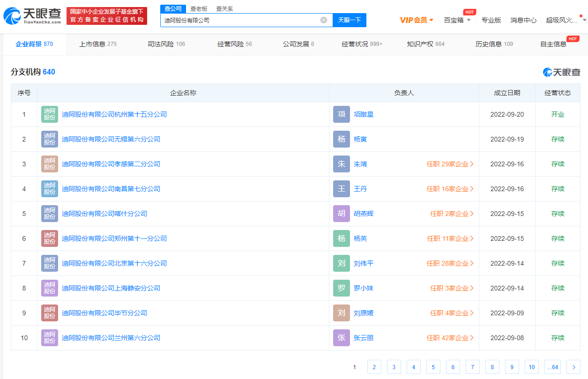Screen dimensions: 588x379
Task: Click the 罗 avatar for 罗小妹
Action: click(x=342, y=288)
